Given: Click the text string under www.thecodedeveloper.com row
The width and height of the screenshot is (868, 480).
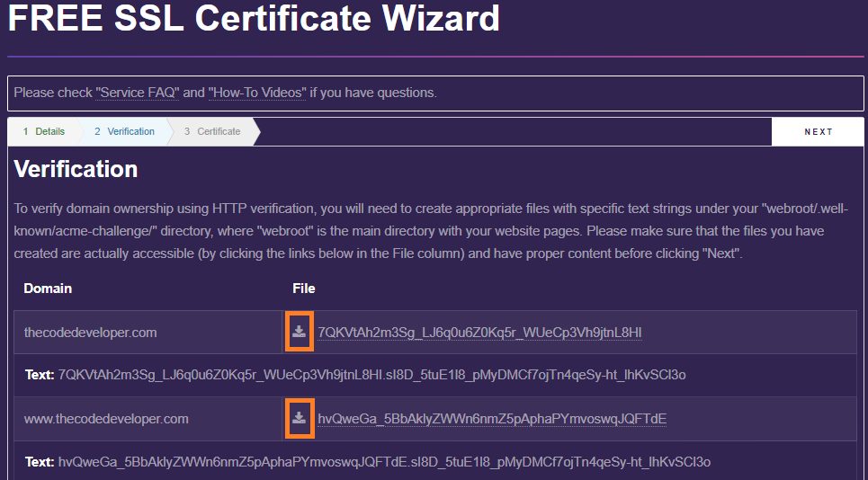Looking at the screenshot, I should (x=384, y=462).
